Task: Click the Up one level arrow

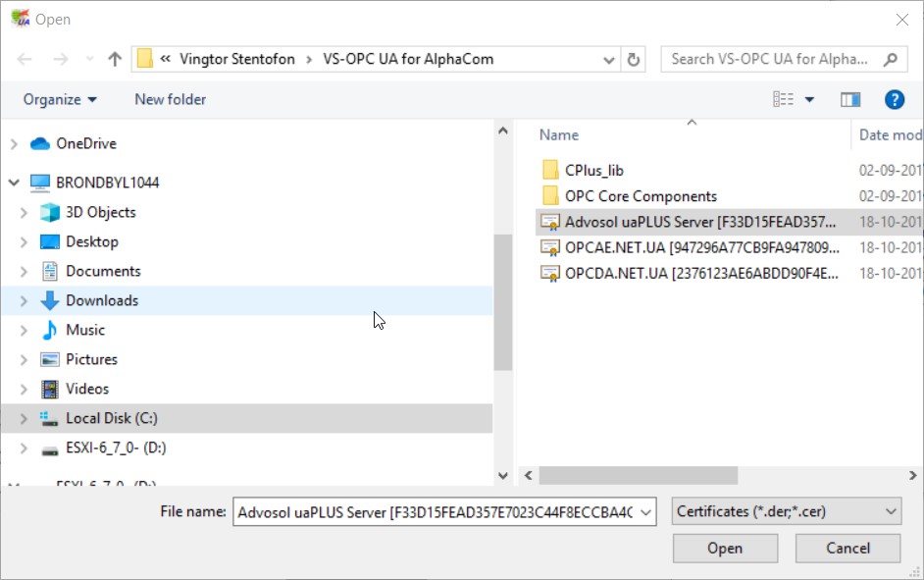Action: [115, 59]
